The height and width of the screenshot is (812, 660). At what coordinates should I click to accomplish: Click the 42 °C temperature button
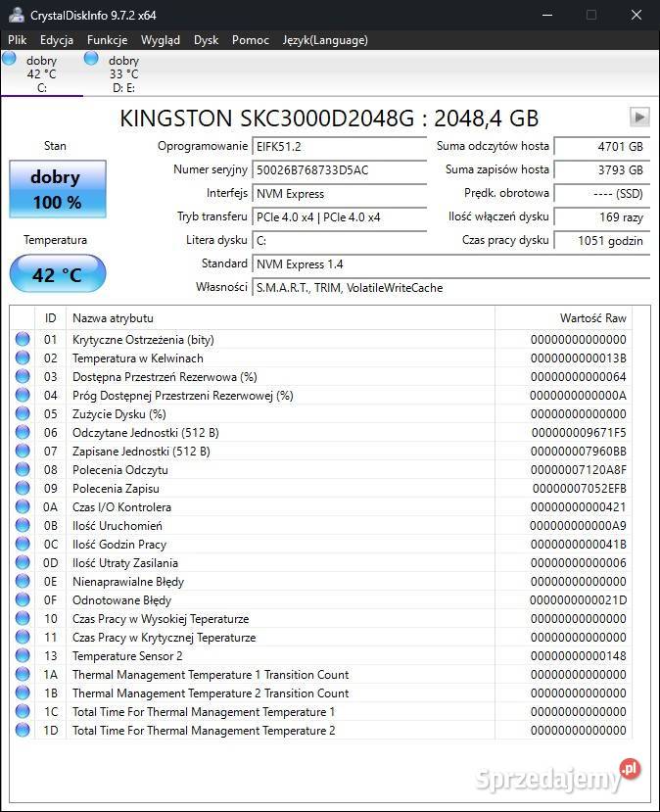58,274
